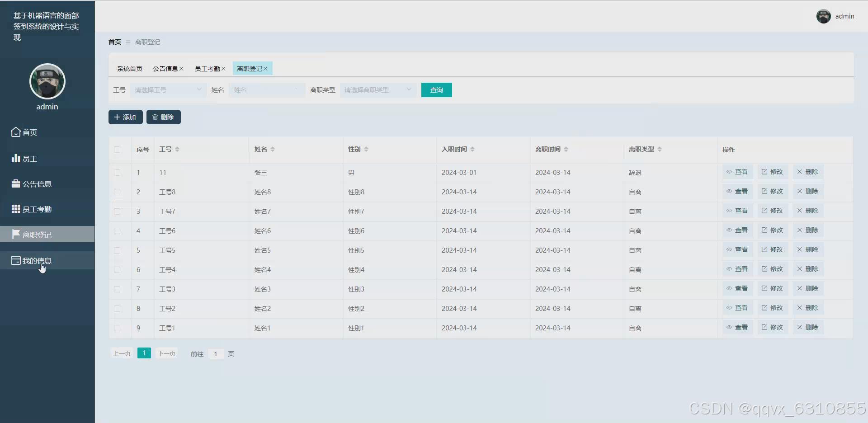Image resolution: width=868 pixels, height=423 pixels.
Task: Close the 员工考勤 tab with its x icon
Action: pos(223,69)
